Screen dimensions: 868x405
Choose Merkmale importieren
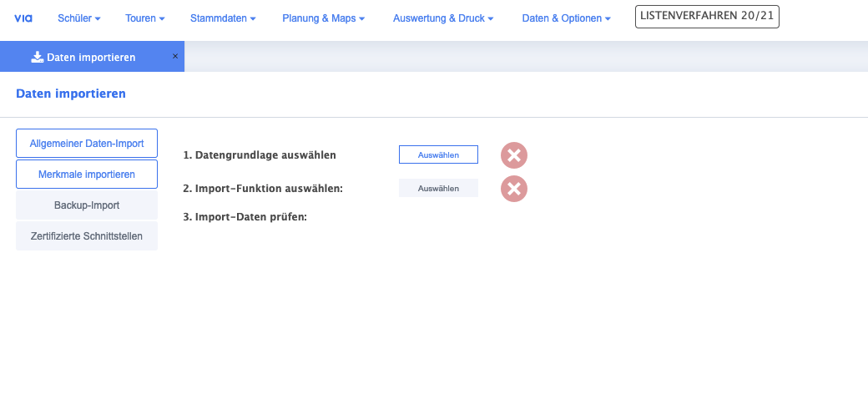87,175
